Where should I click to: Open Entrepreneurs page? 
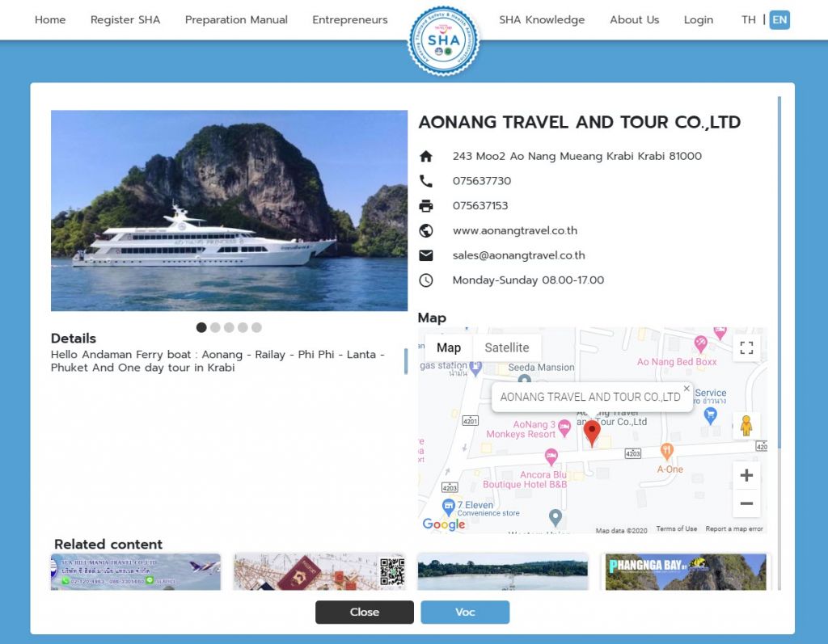pos(349,20)
